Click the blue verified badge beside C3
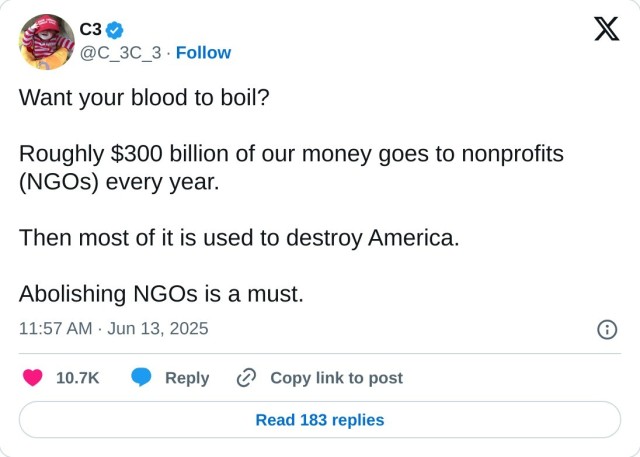 click(115, 30)
